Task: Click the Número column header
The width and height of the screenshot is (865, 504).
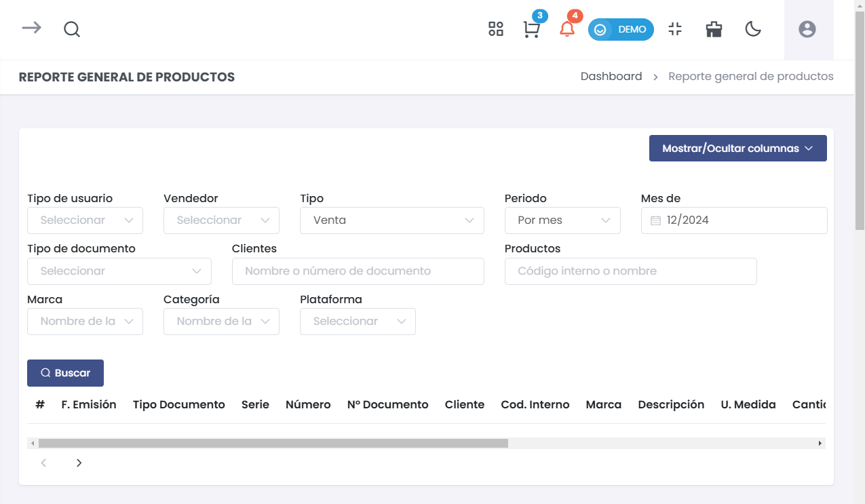Action: [x=308, y=404]
